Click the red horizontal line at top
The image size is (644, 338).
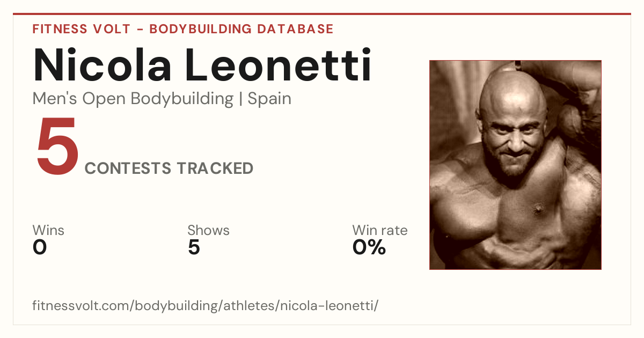pos(322,14)
